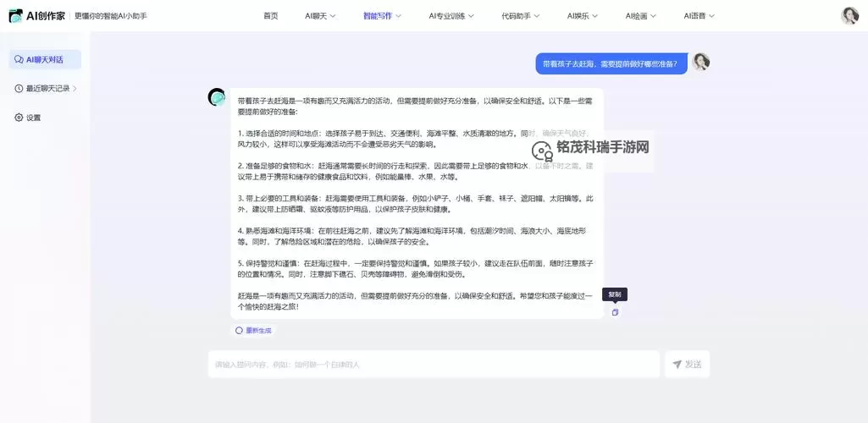Click the paper plane send icon
868x423 pixels.
[677, 365]
